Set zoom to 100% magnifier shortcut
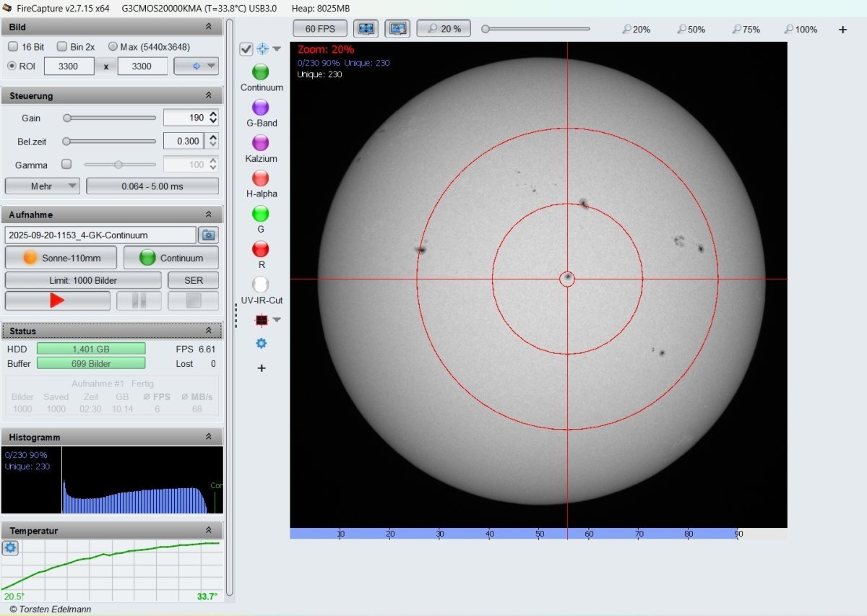867x616 pixels. pos(801,30)
